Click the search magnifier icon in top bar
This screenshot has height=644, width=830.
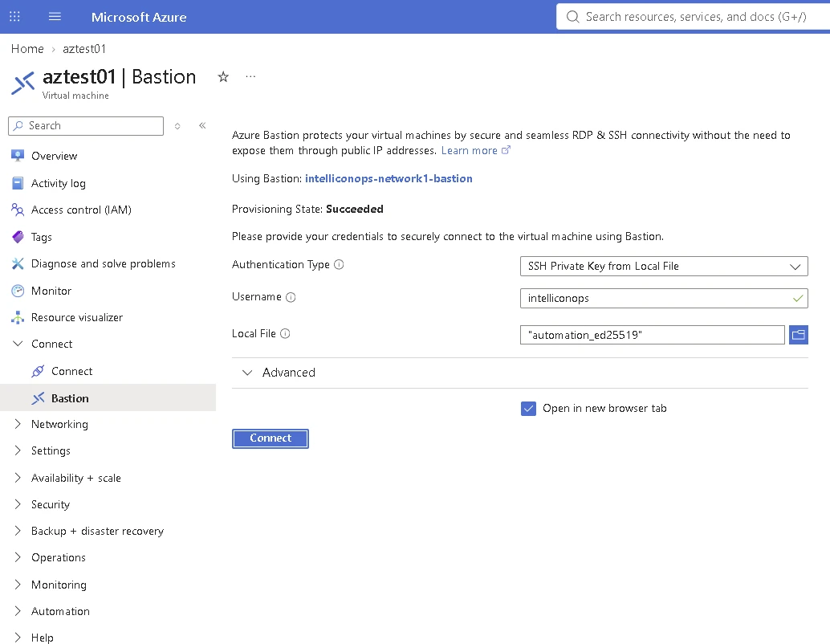(x=572, y=17)
